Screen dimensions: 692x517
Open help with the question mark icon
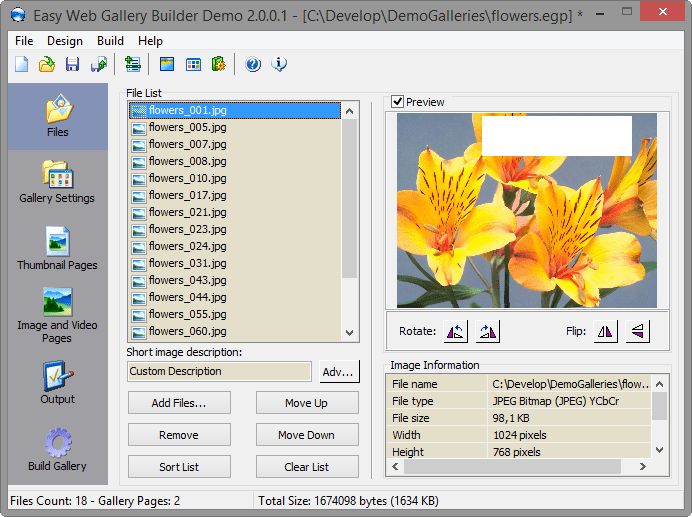(253, 64)
